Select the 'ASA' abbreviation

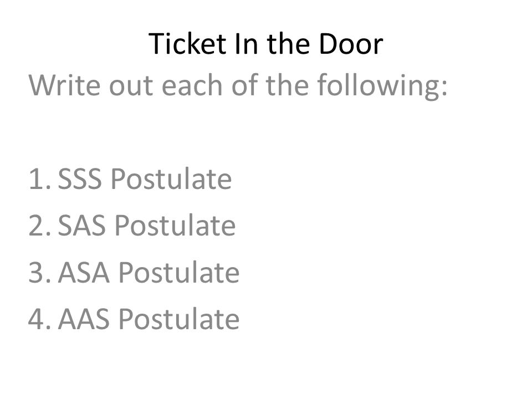[x=84, y=272]
